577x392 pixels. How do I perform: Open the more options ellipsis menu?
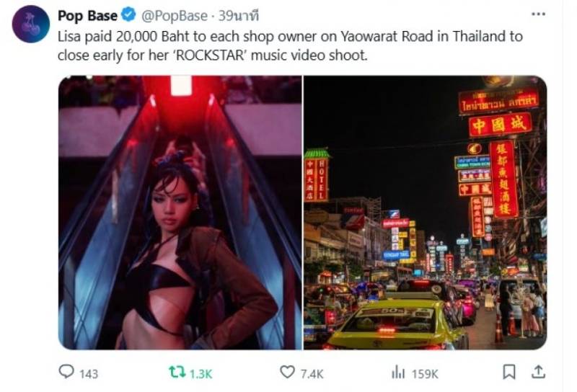pyautogui.click(x=538, y=14)
